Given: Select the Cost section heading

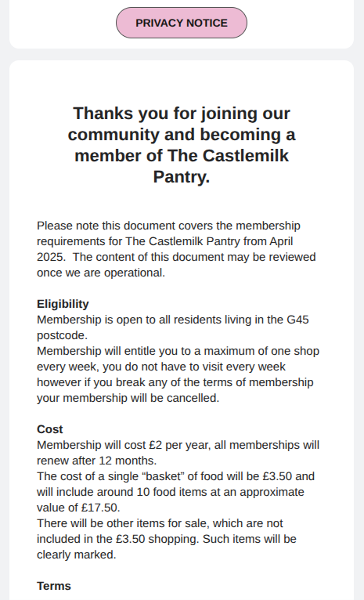Looking at the screenshot, I should point(49,429).
